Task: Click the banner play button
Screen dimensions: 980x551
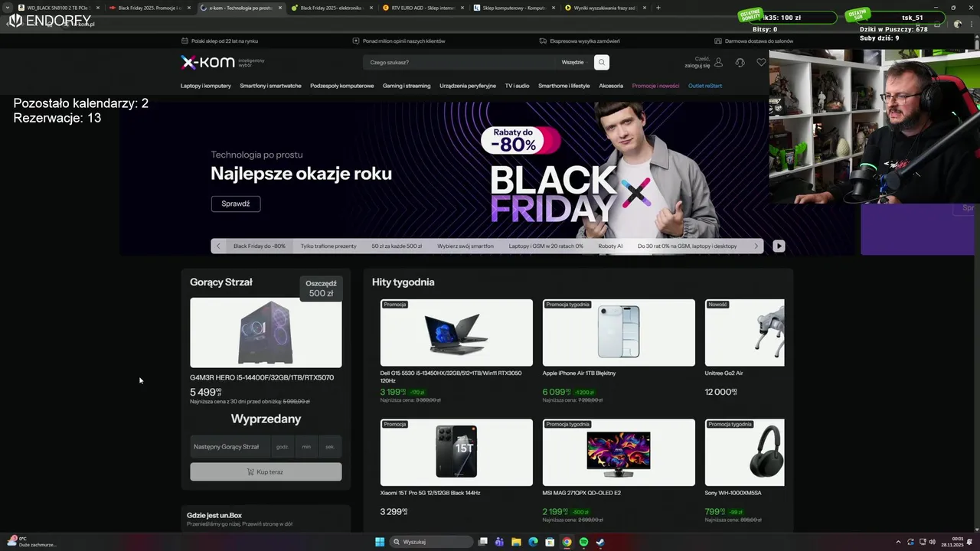Action: click(779, 246)
